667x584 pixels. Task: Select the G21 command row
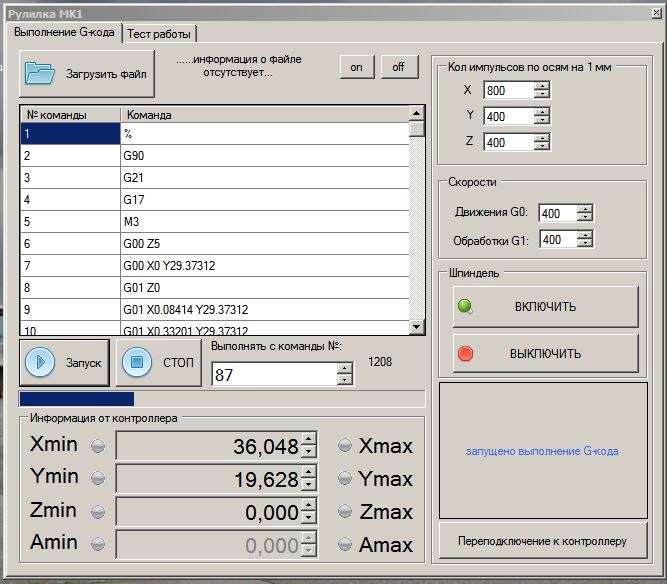[x=214, y=177]
